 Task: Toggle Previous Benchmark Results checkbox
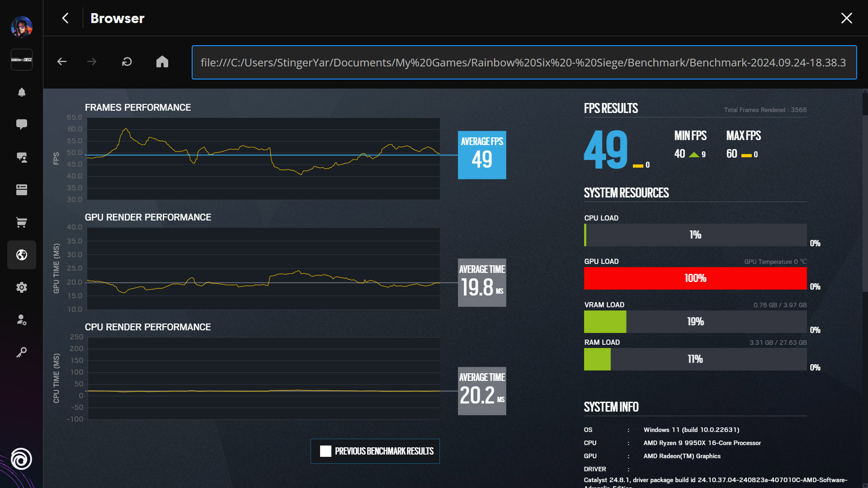325,451
